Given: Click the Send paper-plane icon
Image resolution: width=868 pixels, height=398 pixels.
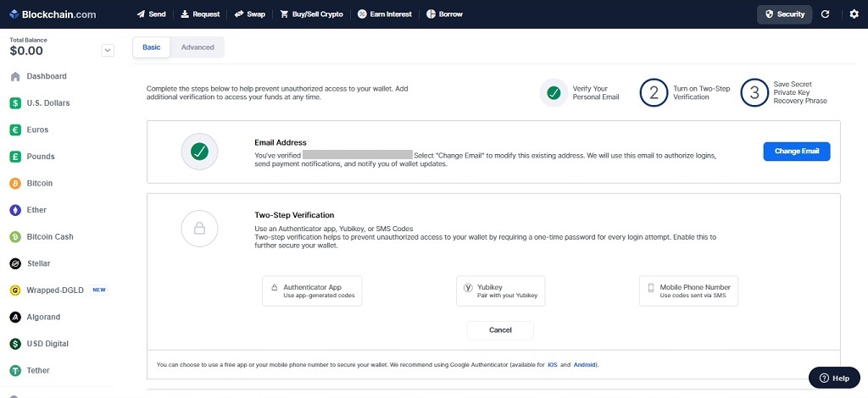Looking at the screenshot, I should [142, 14].
